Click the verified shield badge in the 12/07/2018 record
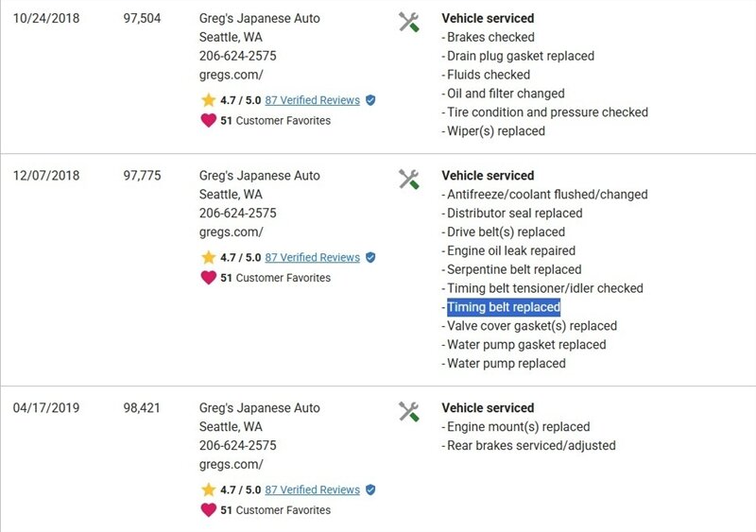This screenshot has height=532, width=756. [370, 257]
